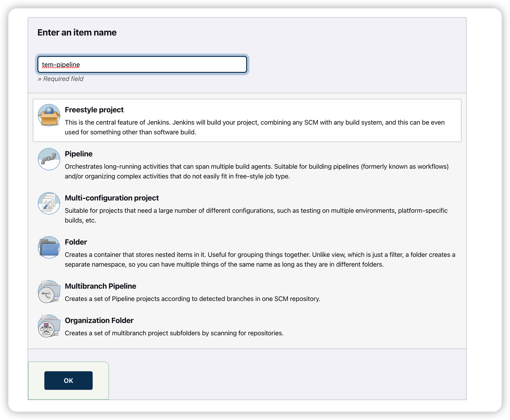510x420 pixels.
Task: Select Organization Folder heading
Action: [99, 320]
